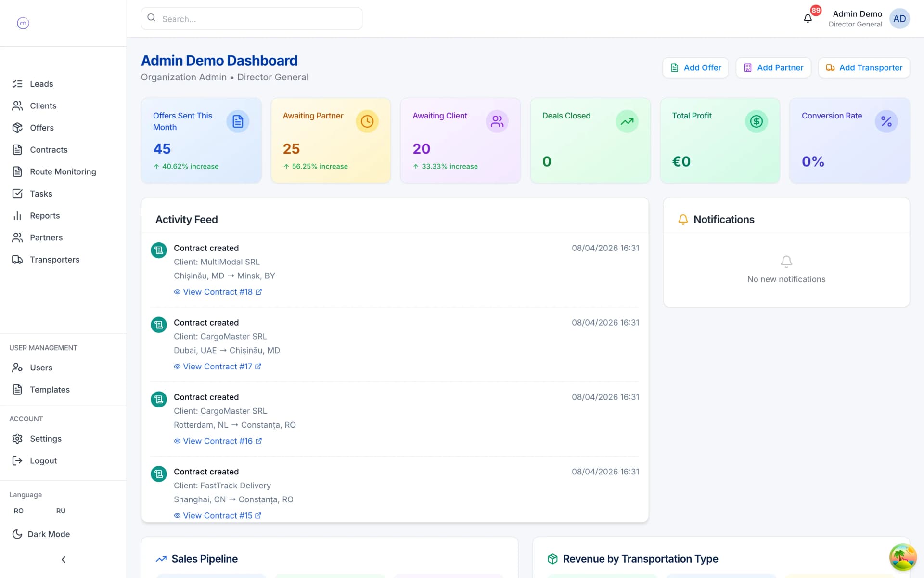This screenshot has height=578, width=924.
Task: Open Route Monitoring page
Action: tap(63, 171)
